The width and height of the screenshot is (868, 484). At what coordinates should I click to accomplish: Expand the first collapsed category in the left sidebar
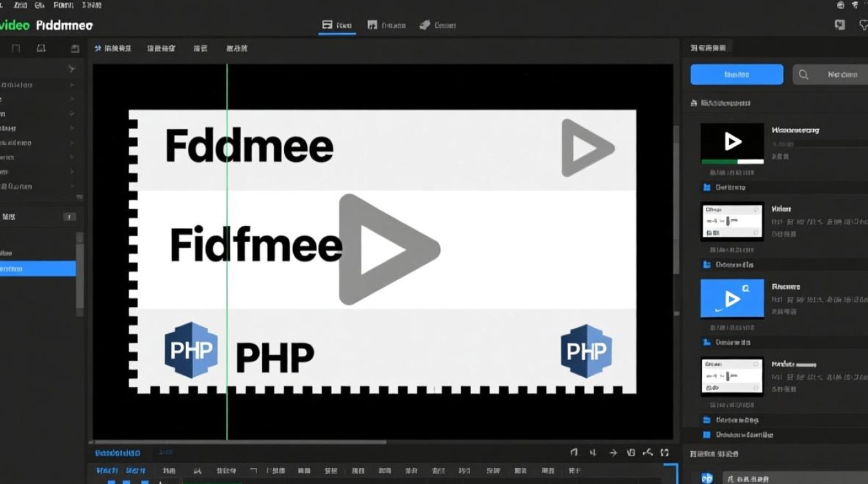click(73, 83)
